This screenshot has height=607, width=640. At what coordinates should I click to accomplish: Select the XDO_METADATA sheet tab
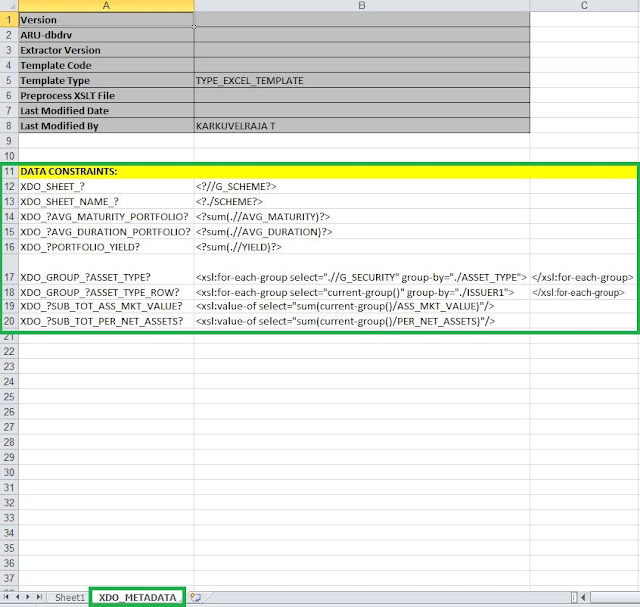[x=138, y=597]
